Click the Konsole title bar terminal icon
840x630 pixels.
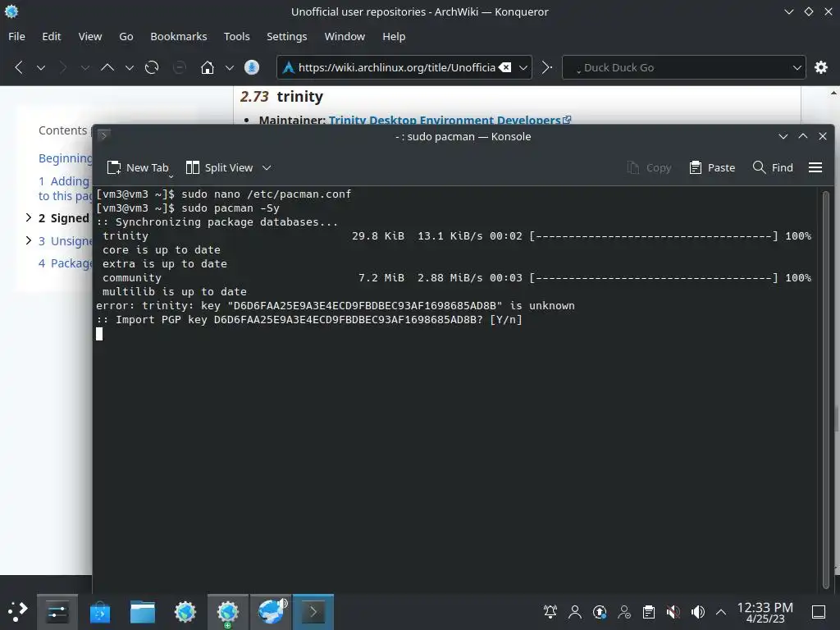(x=104, y=135)
